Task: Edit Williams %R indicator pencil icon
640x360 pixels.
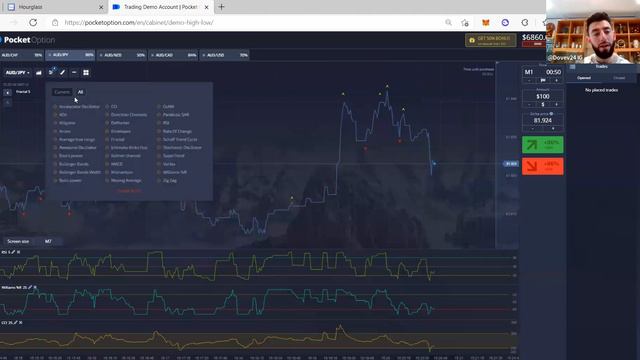Action: [30, 287]
